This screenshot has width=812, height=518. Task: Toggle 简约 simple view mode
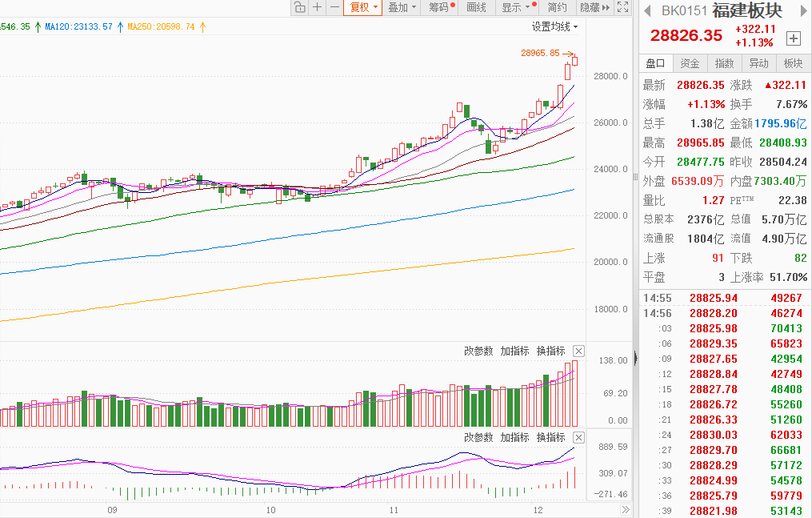pyautogui.click(x=557, y=7)
